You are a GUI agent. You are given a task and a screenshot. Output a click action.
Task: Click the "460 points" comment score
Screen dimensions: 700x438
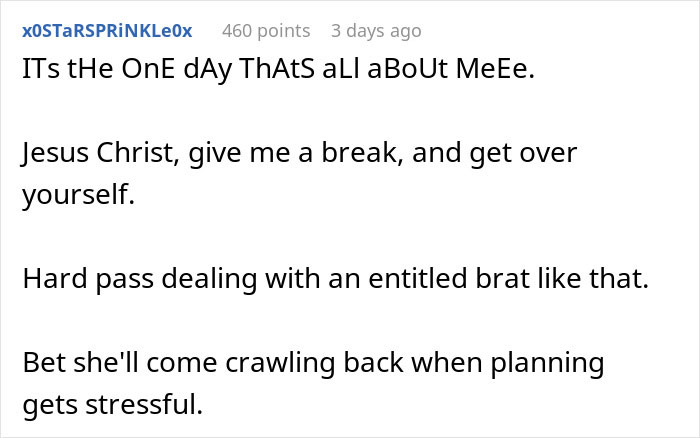[x=265, y=31]
